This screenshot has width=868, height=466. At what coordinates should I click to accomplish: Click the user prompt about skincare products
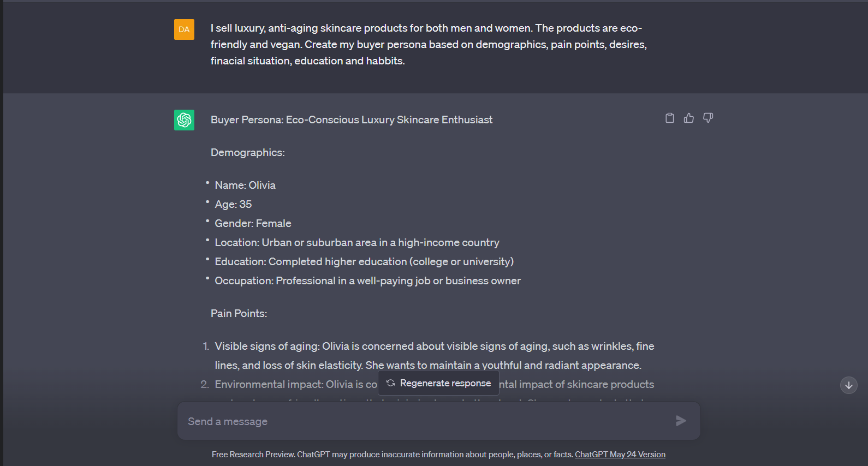tap(429, 45)
